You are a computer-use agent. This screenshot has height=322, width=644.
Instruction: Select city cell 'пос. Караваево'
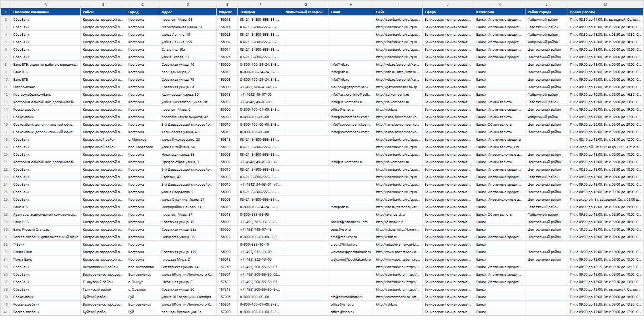(x=142, y=147)
